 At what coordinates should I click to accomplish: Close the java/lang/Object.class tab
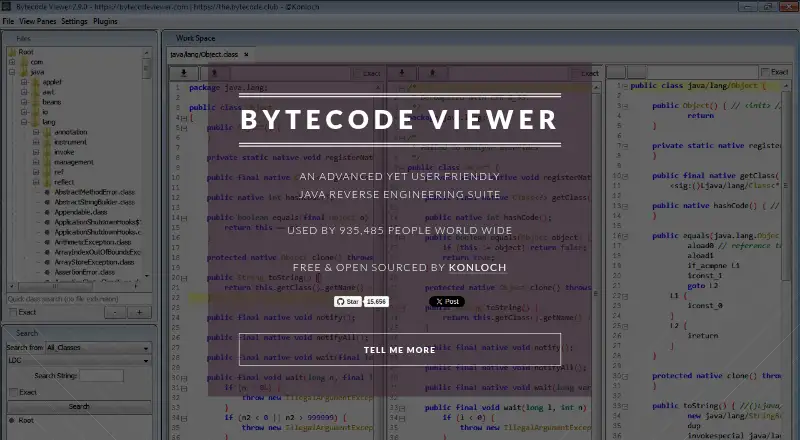pos(246,54)
